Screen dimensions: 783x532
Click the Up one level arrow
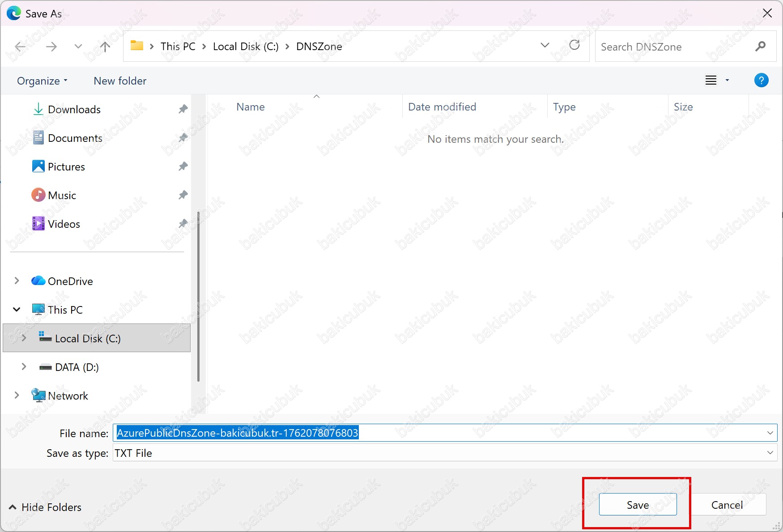point(105,47)
